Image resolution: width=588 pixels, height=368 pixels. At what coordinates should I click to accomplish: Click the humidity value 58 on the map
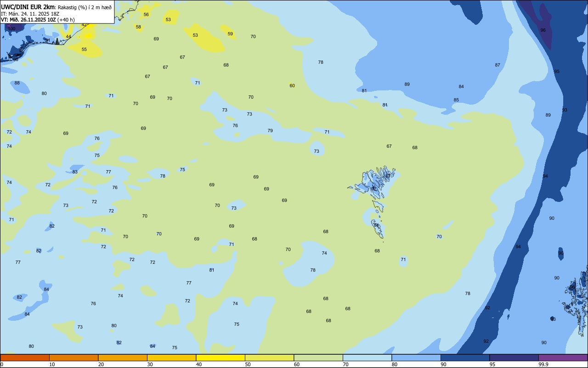coord(138,27)
